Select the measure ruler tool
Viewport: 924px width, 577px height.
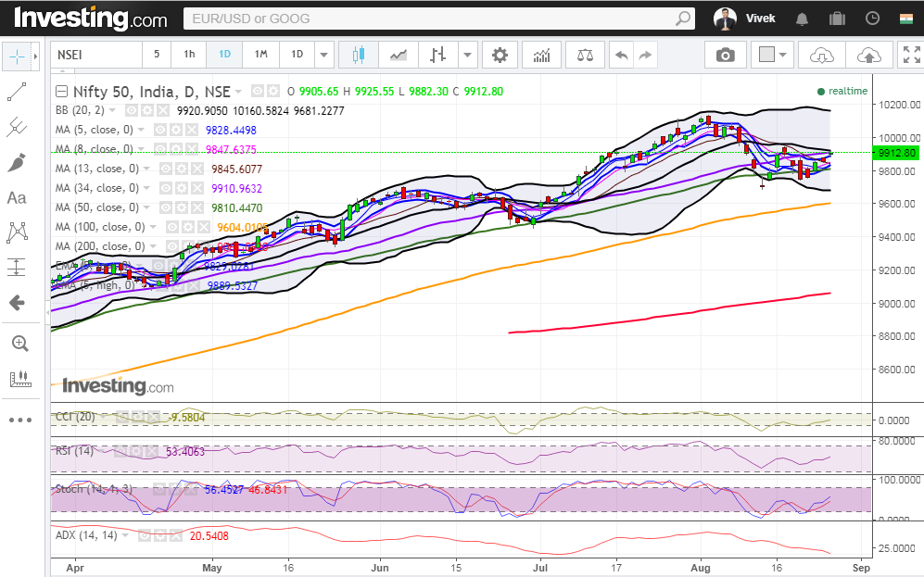point(19,379)
